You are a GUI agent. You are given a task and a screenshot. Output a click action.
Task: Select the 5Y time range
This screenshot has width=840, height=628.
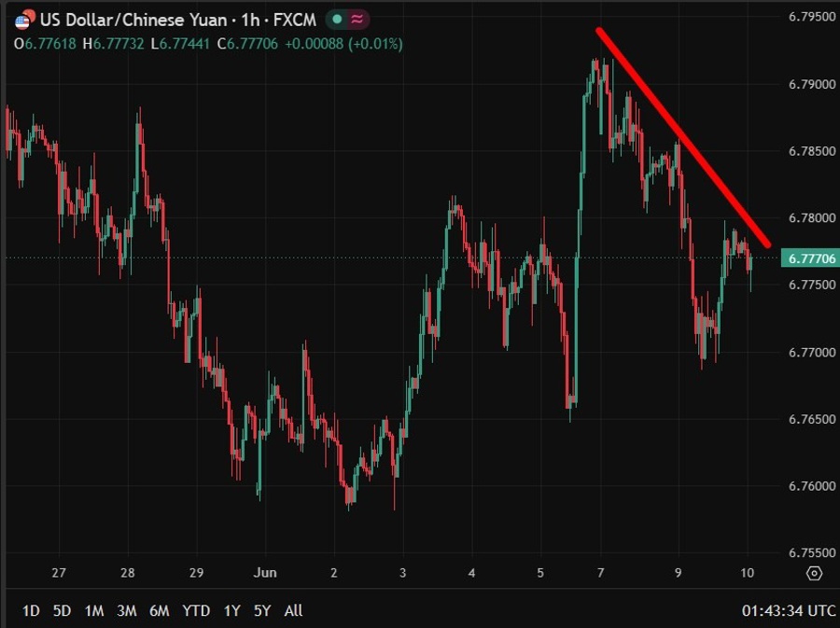262,610
